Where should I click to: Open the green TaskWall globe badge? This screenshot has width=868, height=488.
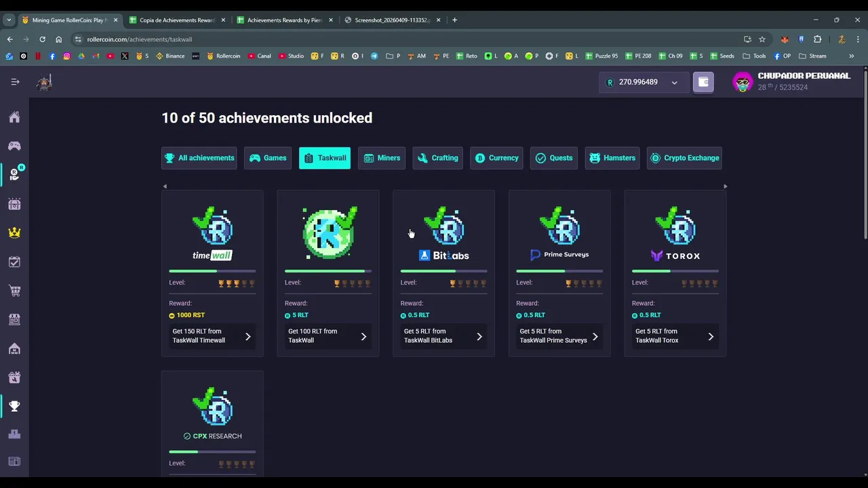(329, 233)
